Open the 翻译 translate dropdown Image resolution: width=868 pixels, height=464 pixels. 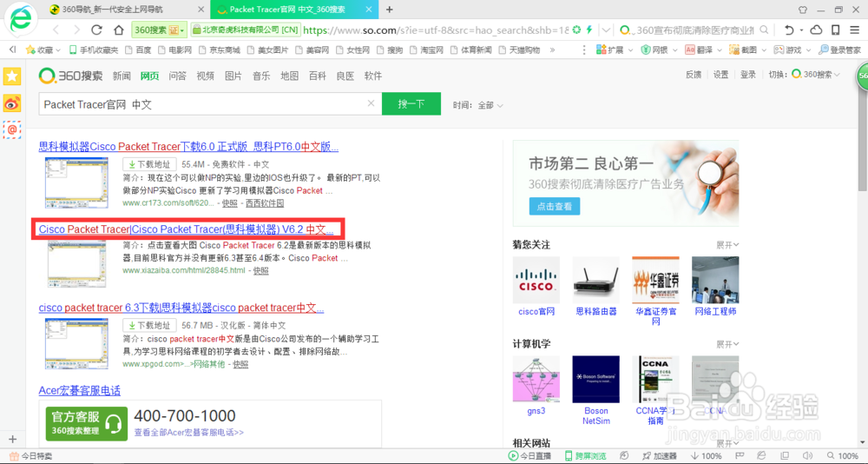click(x=703, y=50)
